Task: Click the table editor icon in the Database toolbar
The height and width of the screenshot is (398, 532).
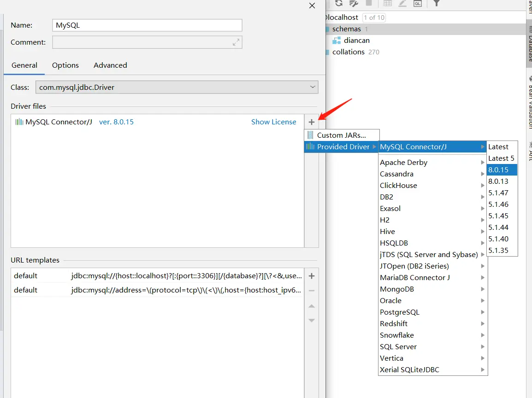Action: (387, 3)
